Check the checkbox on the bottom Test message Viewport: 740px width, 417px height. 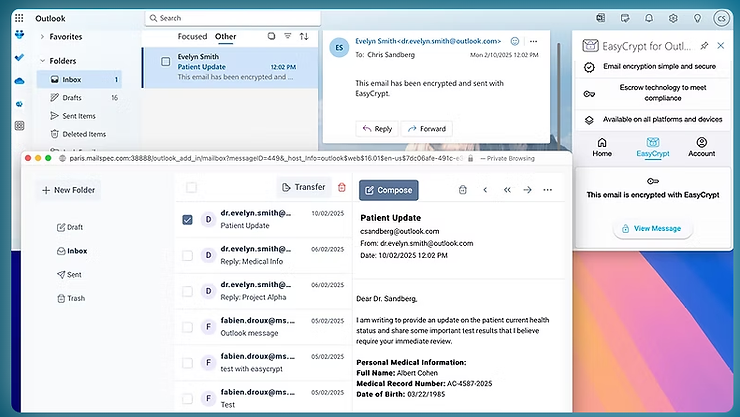coord(187,399)
